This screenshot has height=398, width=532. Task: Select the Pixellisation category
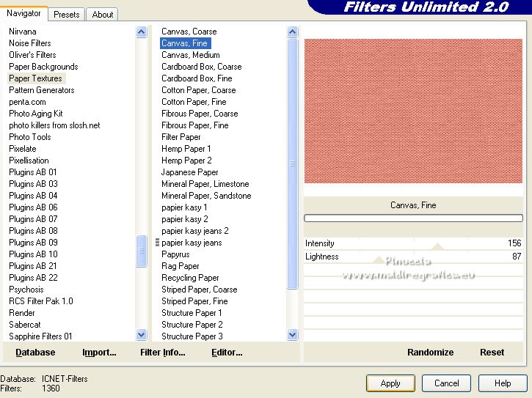(x=29, y=161)
